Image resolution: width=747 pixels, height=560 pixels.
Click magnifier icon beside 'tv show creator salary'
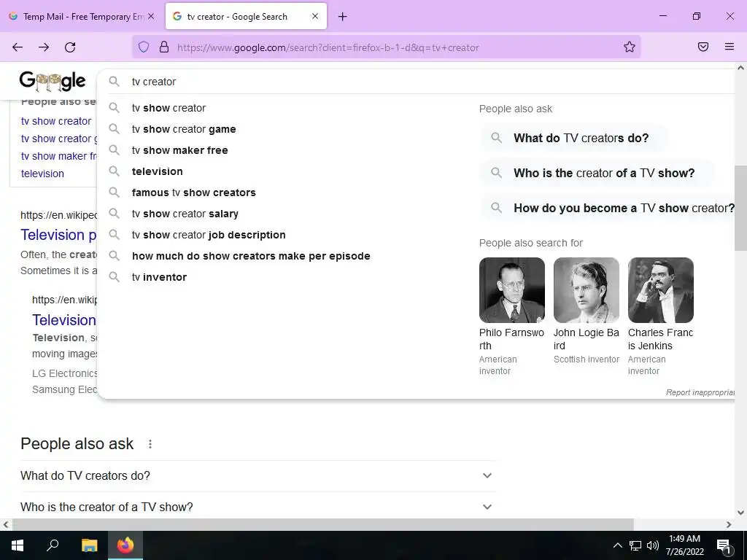coord(114,214)
